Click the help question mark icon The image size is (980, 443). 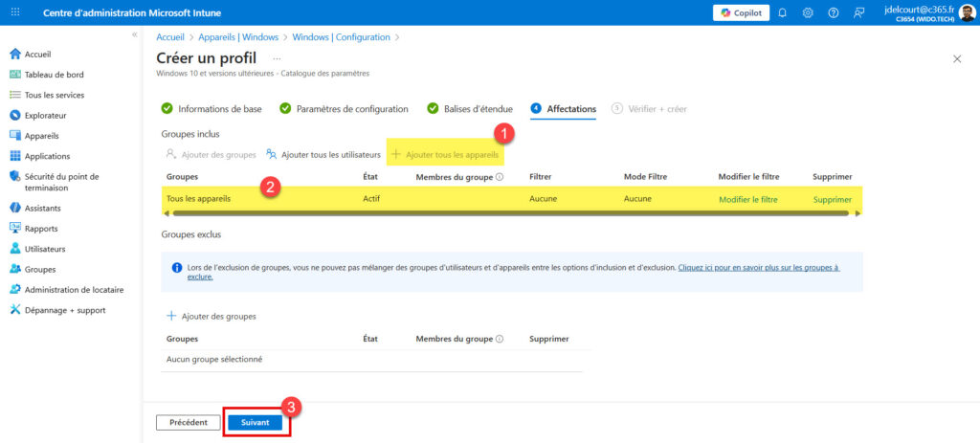coord(833,12)
